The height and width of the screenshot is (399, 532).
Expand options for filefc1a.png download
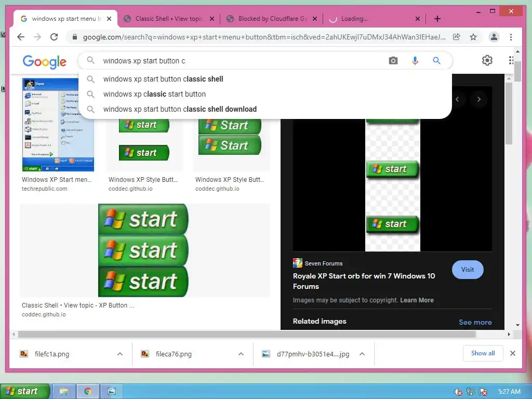point(120,354)
